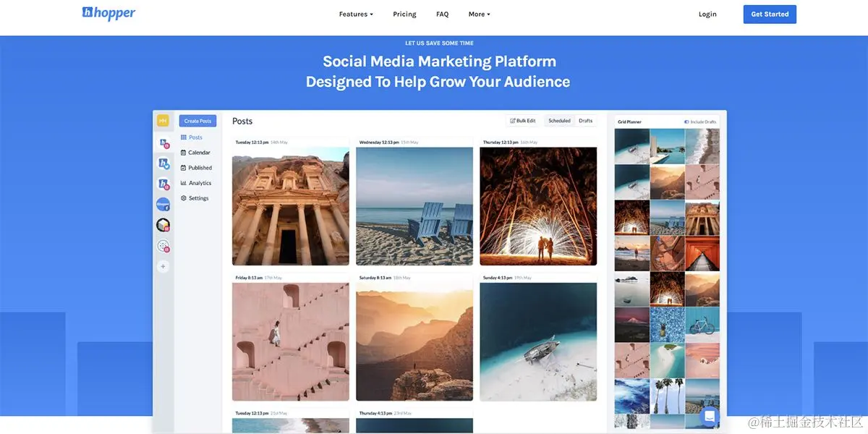868x434 pixels.
Task: Open the Settings sidebar item
Action: [x=195, y=198]
